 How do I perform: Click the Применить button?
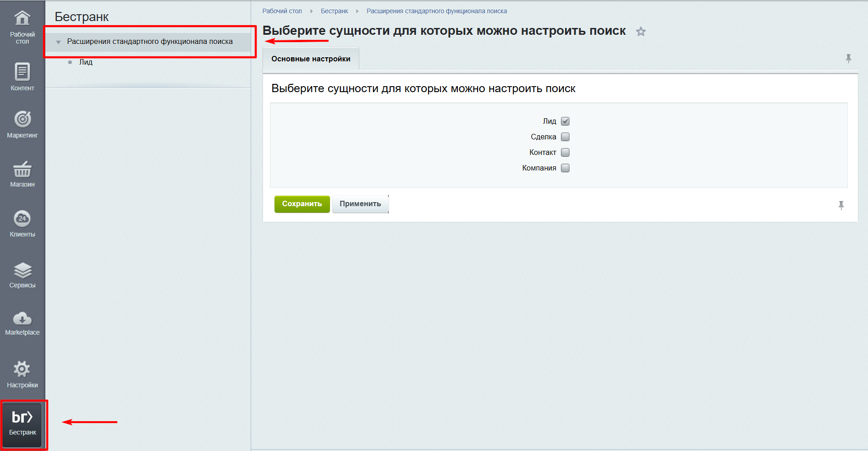tap(360, 204)
